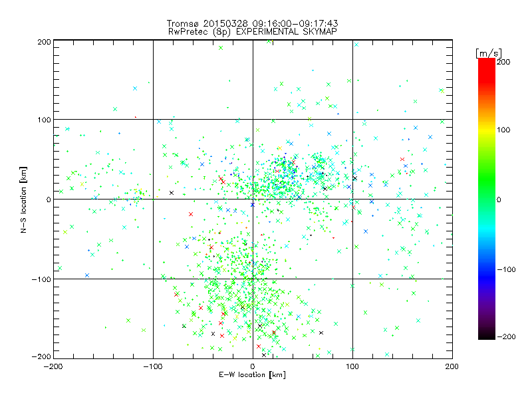
Task: Click colorbar tick label '100'
Action: tap(503, 130)
